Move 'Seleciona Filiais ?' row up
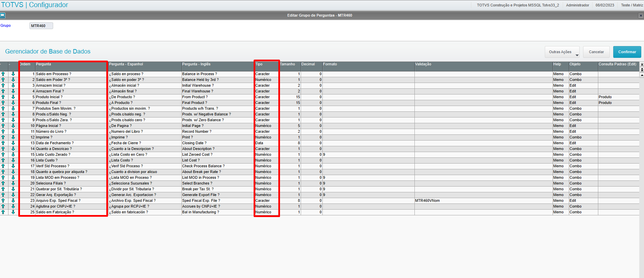The image size is (644, 278). 3,183
